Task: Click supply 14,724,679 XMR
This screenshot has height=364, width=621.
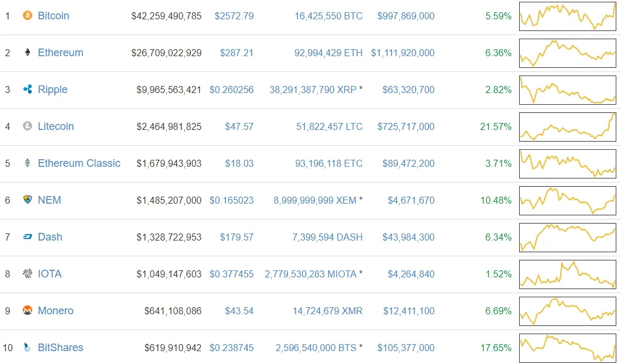Action: [328, 311]
